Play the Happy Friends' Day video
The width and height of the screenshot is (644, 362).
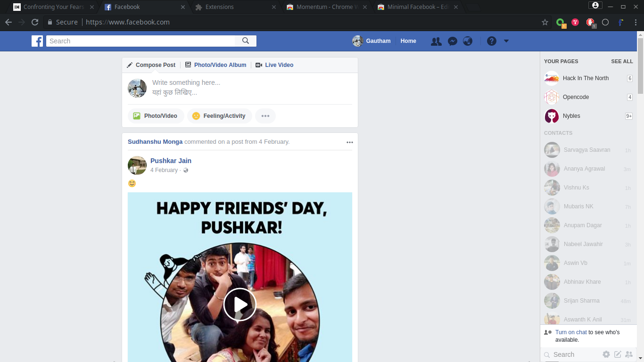(x=240, y=304)
